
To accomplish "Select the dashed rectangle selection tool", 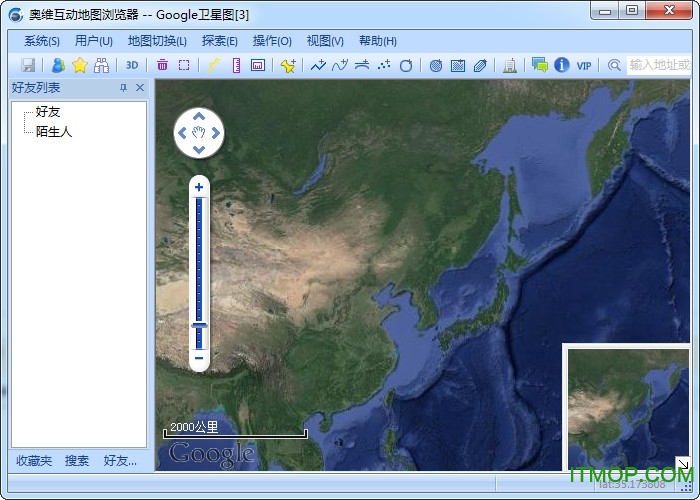I will (x=184, y=65).
